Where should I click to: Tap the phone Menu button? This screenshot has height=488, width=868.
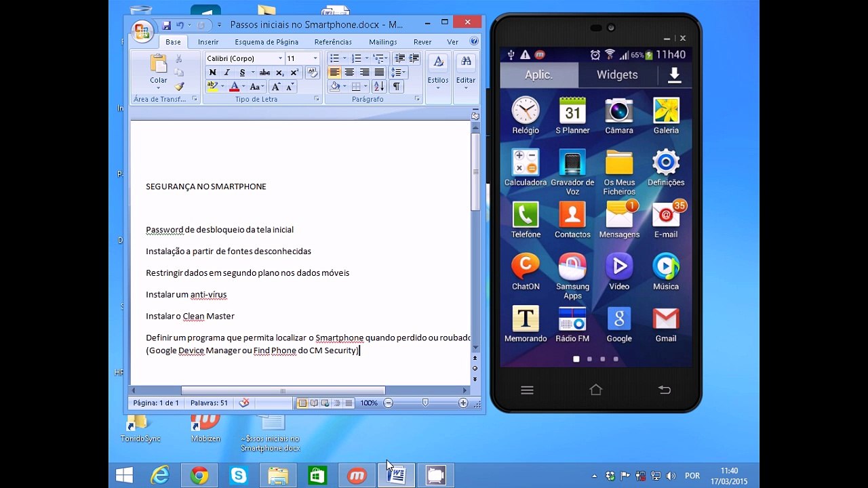pyautogui.click(x=527, y=390)
